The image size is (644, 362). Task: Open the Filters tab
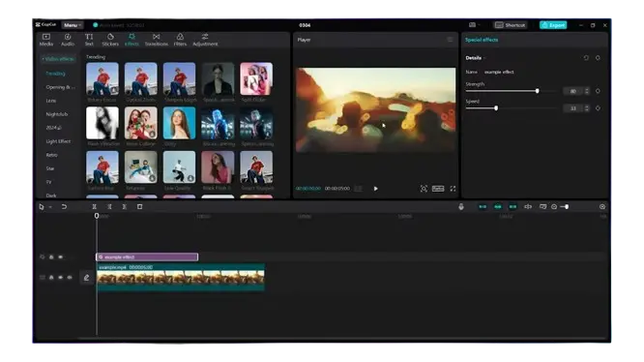pyautogui.click(x=180, y=40)
